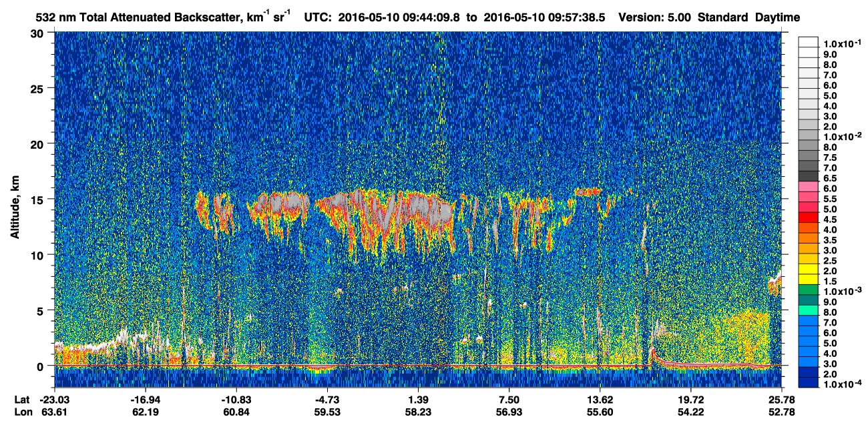Click the 'Standard Daytime' label in header
Viewport: 868px width, 445px height.
click(748, 18)
